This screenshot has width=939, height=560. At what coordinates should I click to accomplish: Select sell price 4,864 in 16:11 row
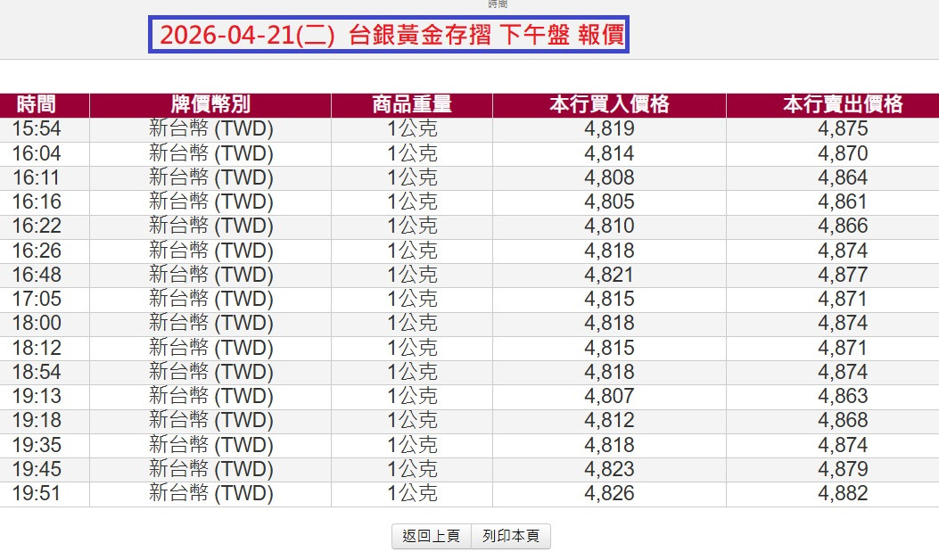(844, 177)
